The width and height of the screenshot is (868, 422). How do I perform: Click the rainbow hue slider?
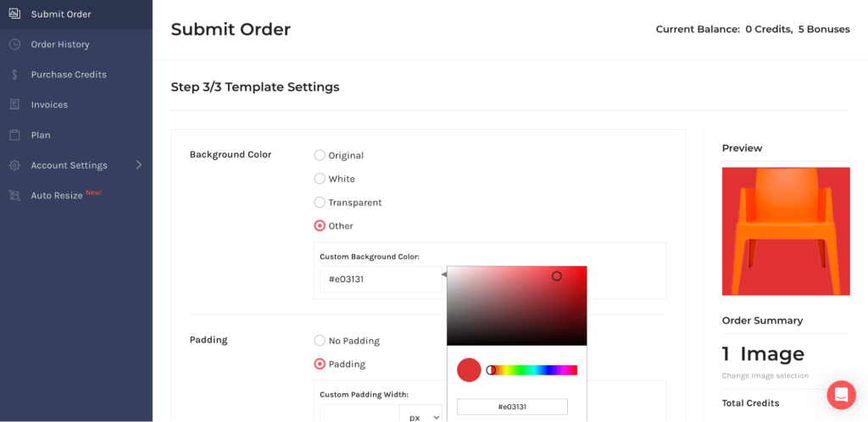[x=536, y=370]
